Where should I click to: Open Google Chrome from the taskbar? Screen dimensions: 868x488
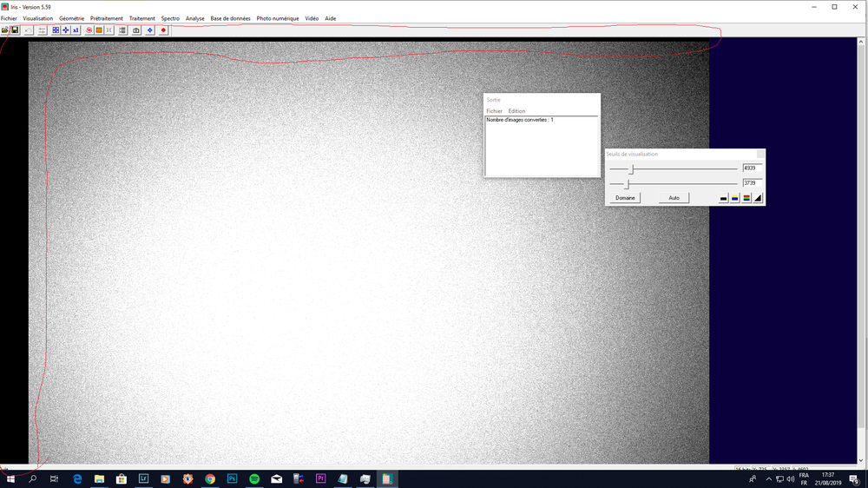[210, 479]
